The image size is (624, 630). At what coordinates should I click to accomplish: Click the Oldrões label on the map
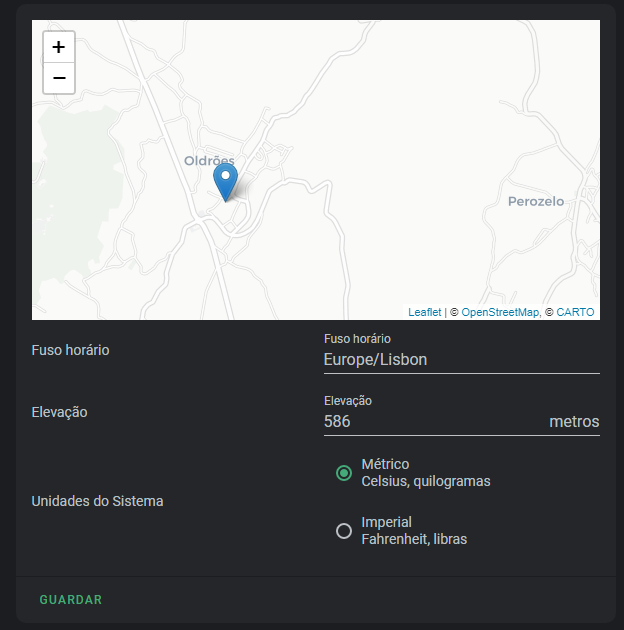(209, 161)
